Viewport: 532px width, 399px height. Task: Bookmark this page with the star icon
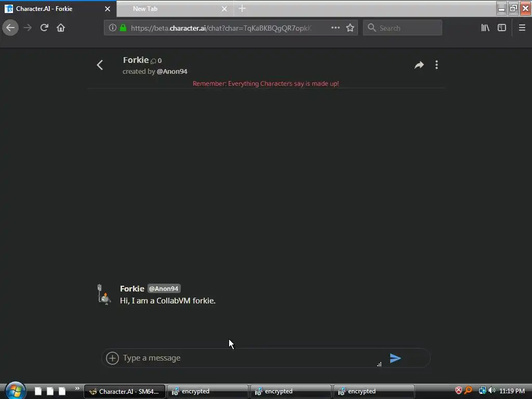tap(350, 28)
